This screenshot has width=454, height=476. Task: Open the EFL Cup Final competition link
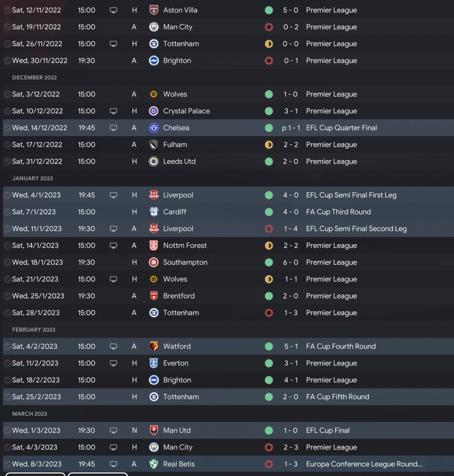[x=328, y=430]
